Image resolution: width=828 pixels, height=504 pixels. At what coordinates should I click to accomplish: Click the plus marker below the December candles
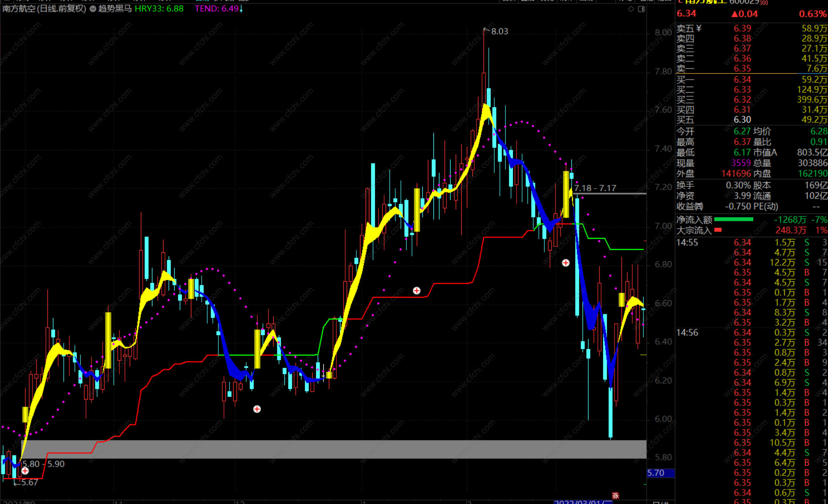click(257, 409)
